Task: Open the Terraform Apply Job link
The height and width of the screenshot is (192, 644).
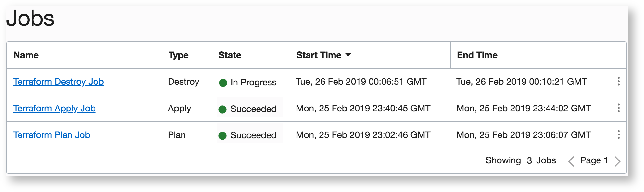Action: tap(54, 109)
